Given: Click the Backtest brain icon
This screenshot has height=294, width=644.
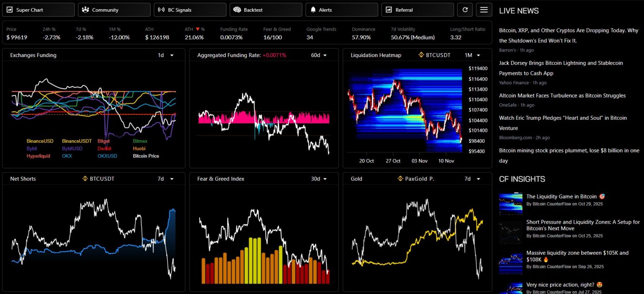Looking at the screenshot, I should 237,10.
